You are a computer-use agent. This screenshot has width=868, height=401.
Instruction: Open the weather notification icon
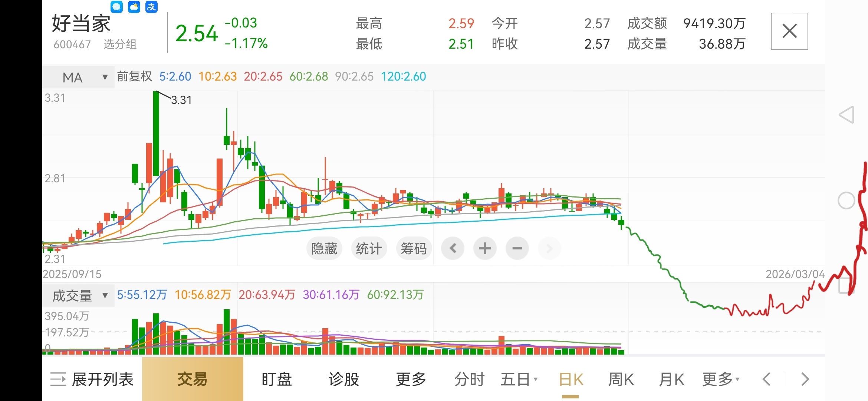[134, 6]
